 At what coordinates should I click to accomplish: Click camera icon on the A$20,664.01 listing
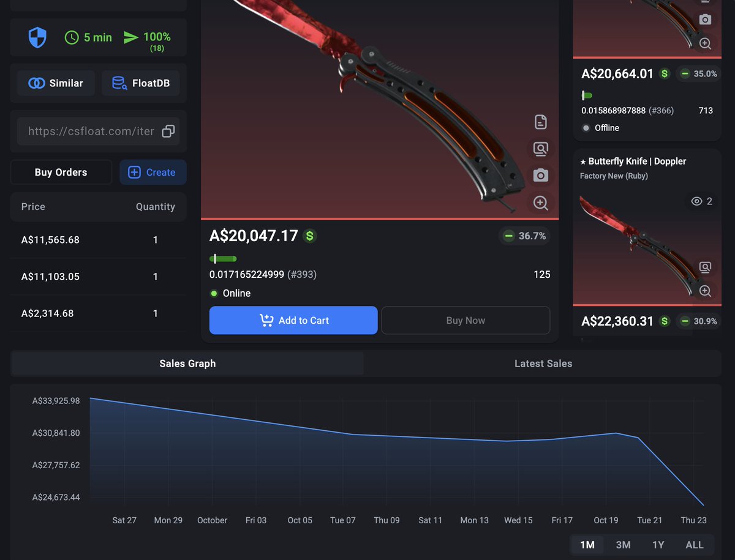705,20
